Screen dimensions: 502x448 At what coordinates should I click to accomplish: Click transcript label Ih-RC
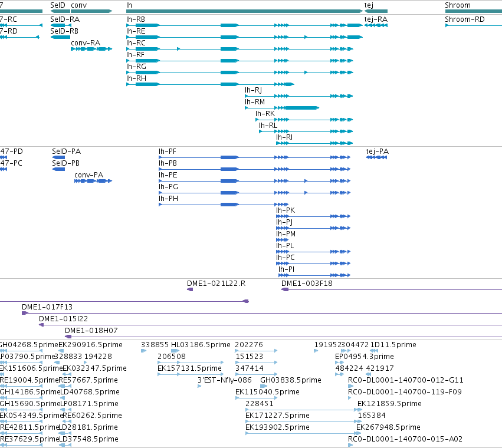coord(136,43)
